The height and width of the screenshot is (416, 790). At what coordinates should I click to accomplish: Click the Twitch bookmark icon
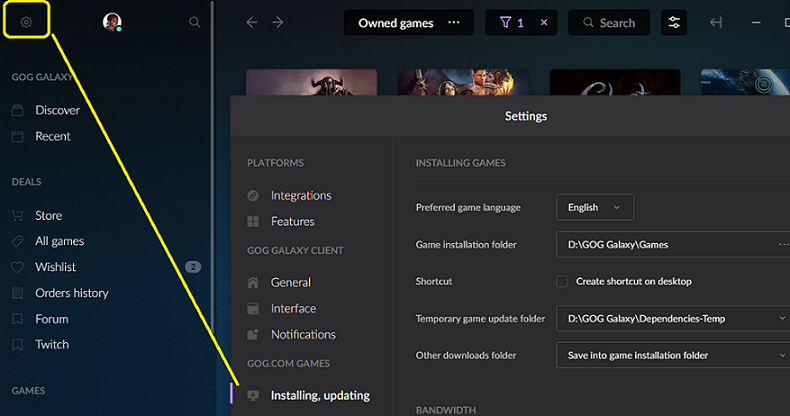tap(18, 344)
